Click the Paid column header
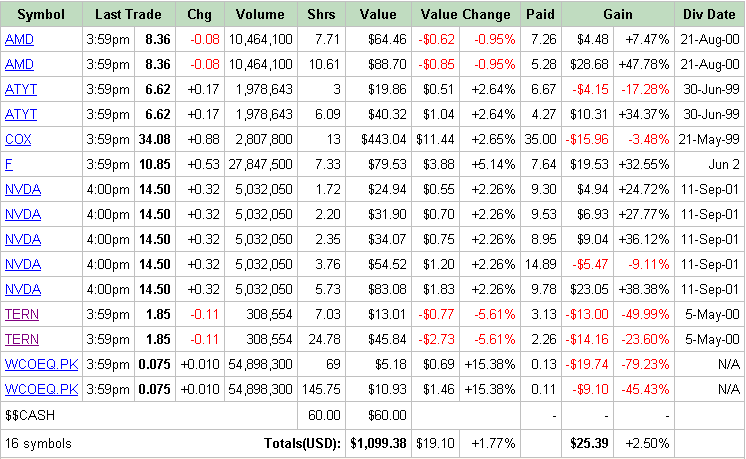Screen dimensions: 746x459 point(540,14)
